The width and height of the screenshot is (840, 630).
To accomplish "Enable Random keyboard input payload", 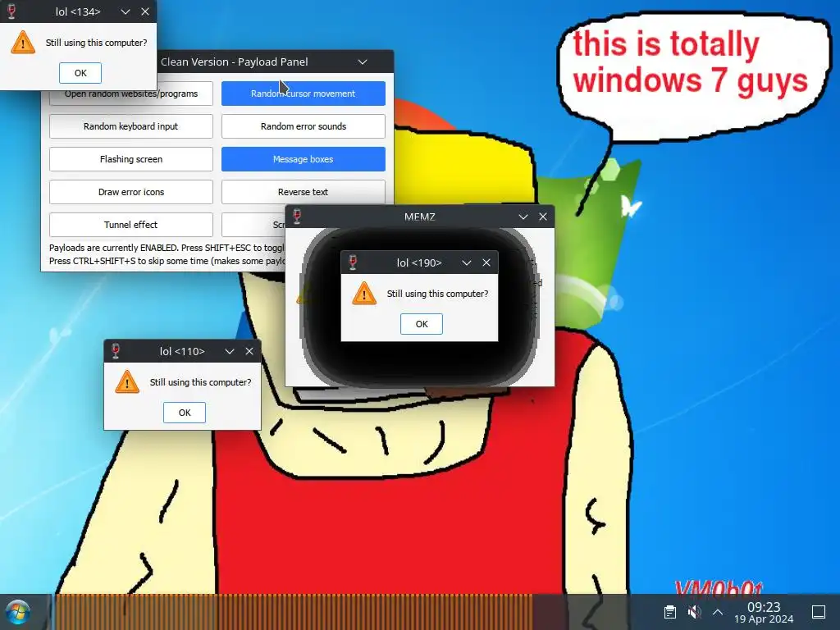I will click(x=130, y=126).
